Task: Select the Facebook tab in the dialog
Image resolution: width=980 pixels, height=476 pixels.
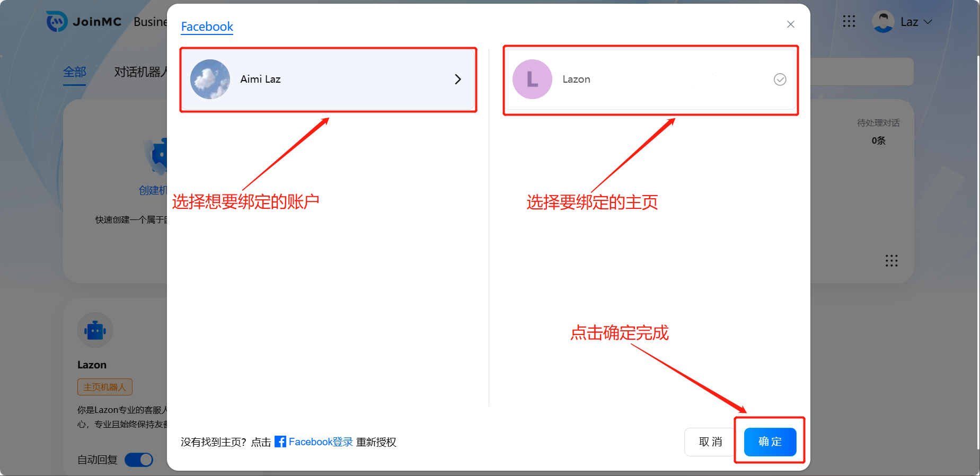Action: point(207,27)
